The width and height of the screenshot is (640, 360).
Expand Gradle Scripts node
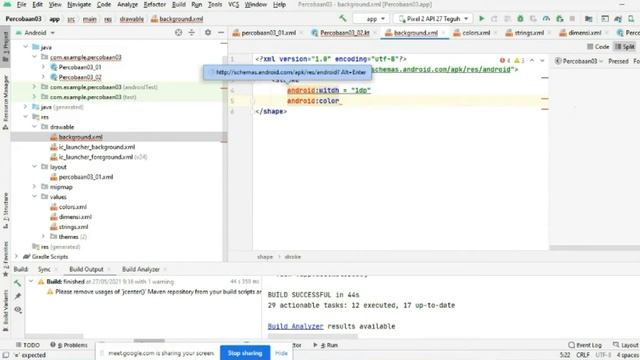point(17,257)
